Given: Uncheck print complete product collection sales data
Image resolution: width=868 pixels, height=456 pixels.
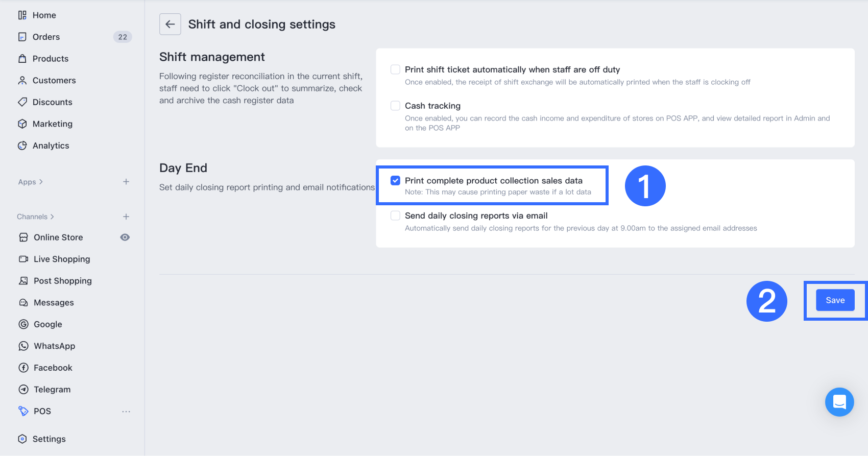Looking at the screenshot, I should point(395,180).
